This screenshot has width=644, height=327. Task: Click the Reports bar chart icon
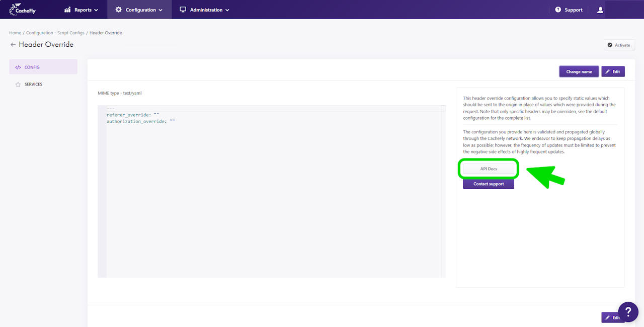(x=68, y=10)
